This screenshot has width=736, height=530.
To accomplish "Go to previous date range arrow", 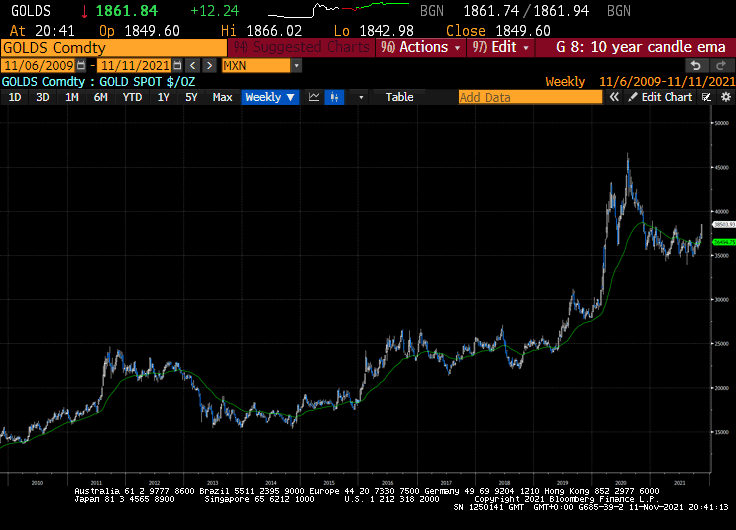I will tap(192, 66).
